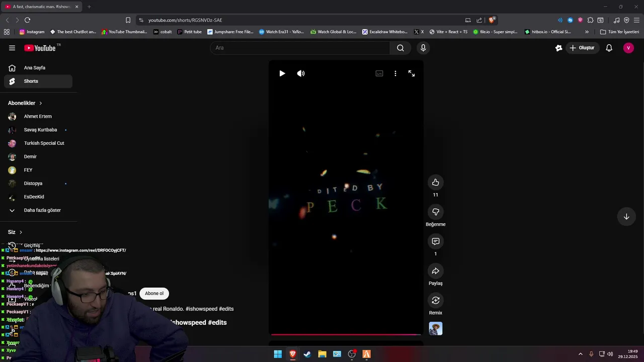The width and height of the screenshot is (644, 362).
Task: Open Petit tube bookmark
Action: (189, 32)
